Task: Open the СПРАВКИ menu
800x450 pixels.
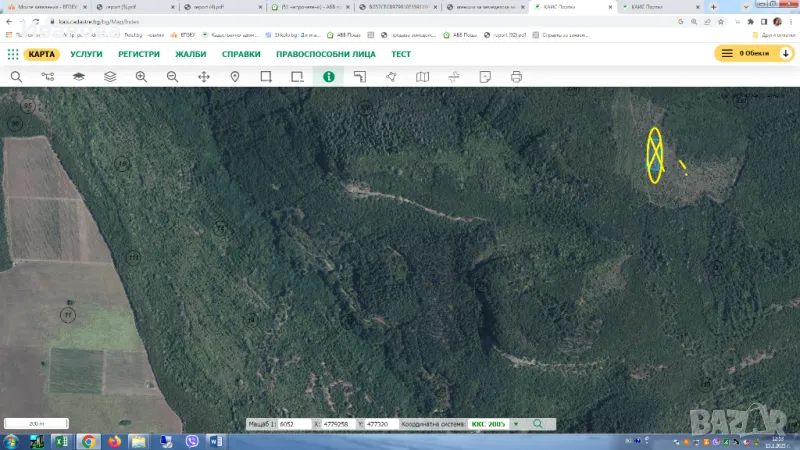Action: coord(241,54)
